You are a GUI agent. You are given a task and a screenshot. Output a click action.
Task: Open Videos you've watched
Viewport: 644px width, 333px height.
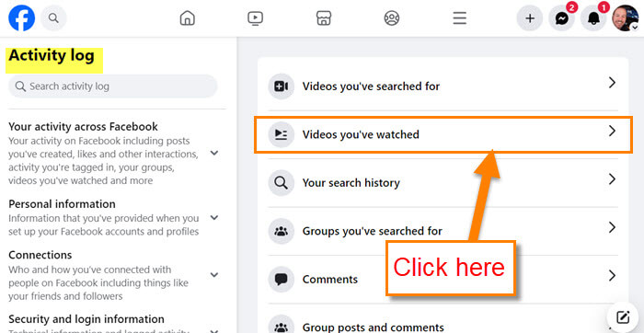coord(443,134)
